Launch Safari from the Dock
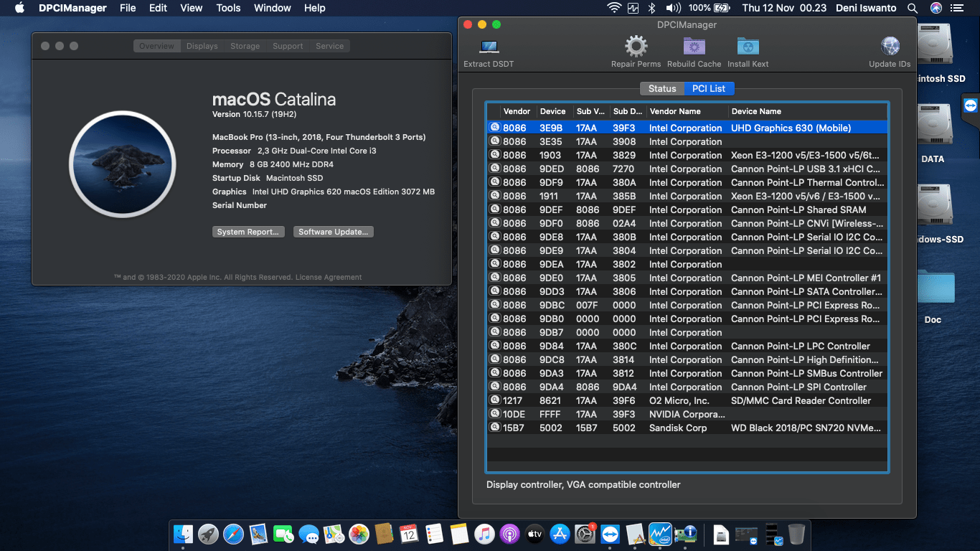 click(x=234, y=534)
